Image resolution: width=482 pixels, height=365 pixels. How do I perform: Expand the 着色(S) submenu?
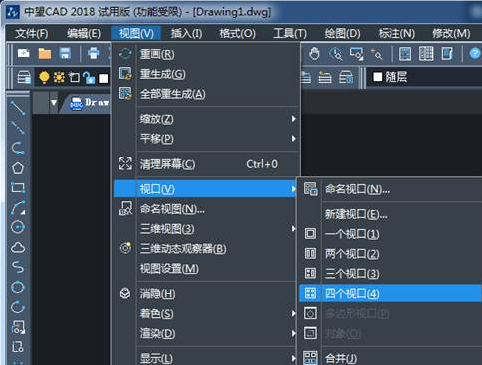click(206, 314)
